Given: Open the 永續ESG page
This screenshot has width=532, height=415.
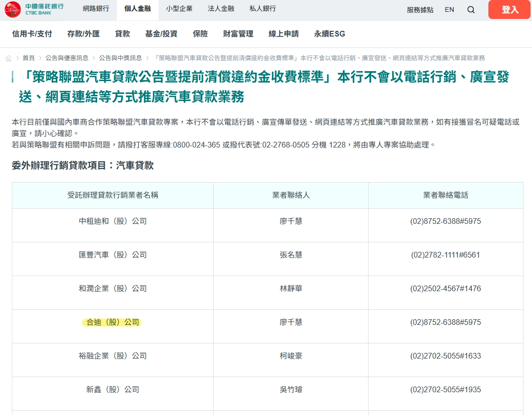Looking at the screenshot, I should 330,34.
